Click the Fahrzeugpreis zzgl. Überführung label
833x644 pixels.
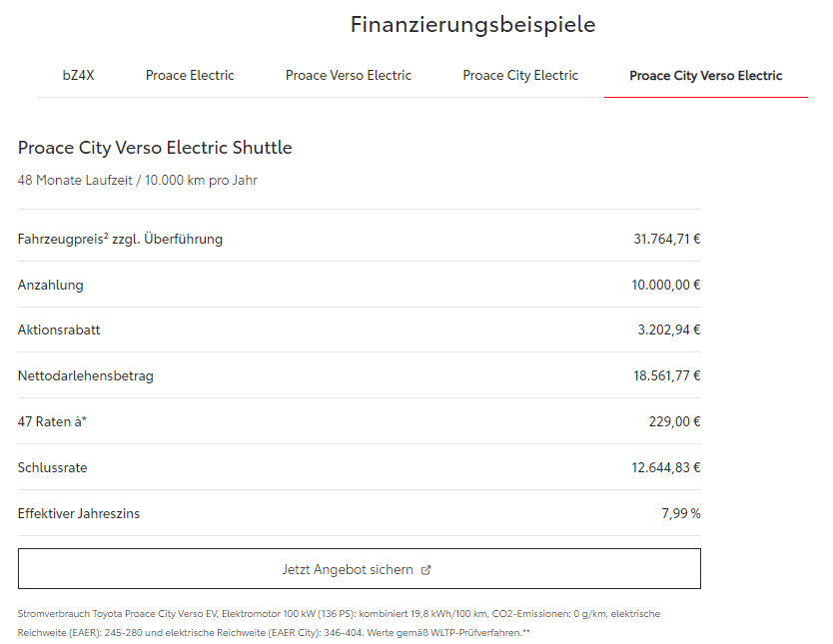click(120, 240)
